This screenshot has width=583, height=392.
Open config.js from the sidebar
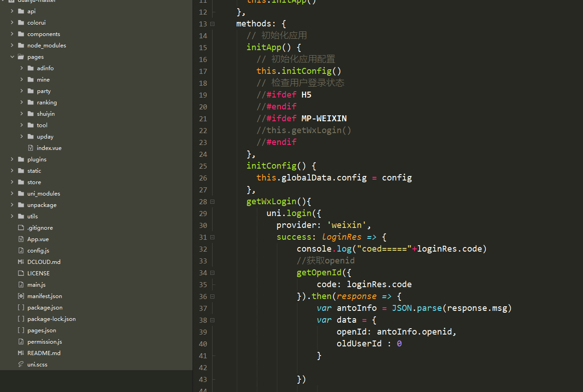(x=38, y=250)
